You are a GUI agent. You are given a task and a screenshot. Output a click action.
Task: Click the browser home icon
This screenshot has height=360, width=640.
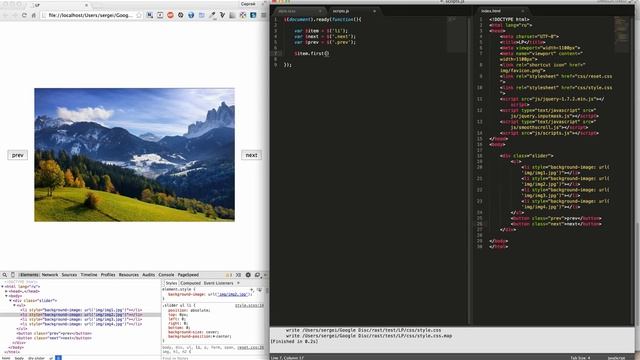(34, 15)
